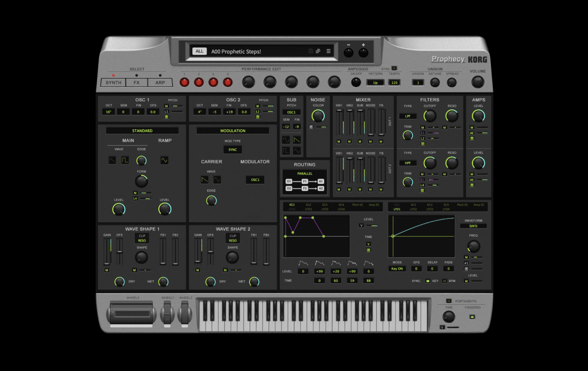Enable LFO KEY sync toggle
Viewport: 588px width, 371px height.
(428, 281)
